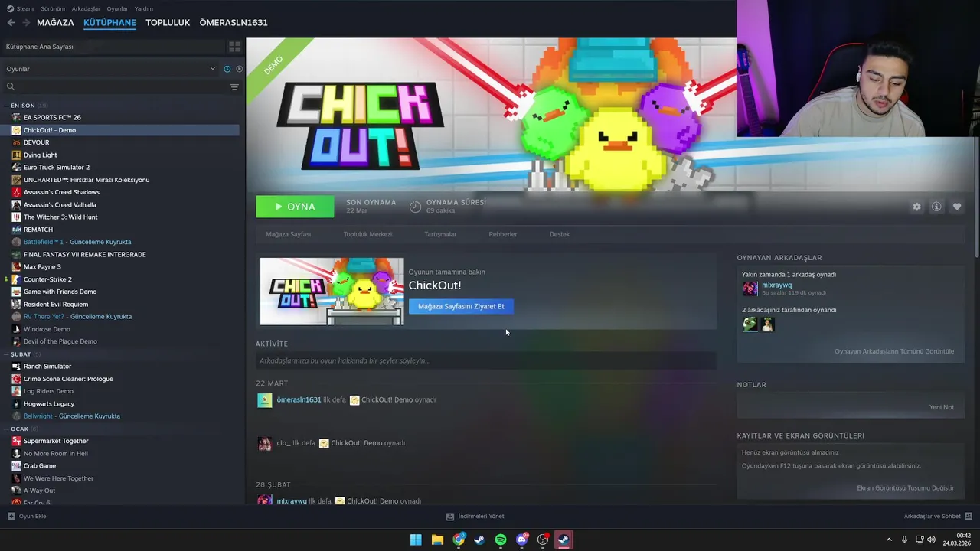
Task: Go to MAĞAZA tab
Action: tap(55, 23)
